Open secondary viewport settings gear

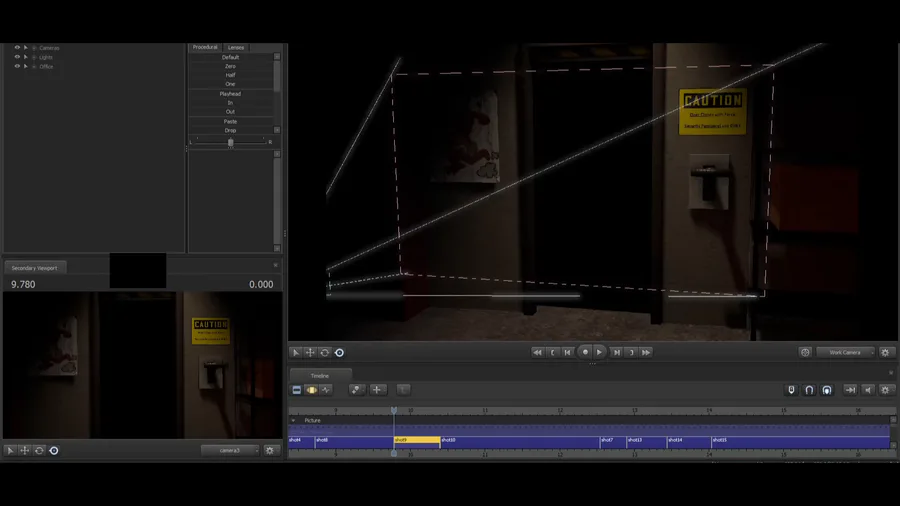click(270, 450)
